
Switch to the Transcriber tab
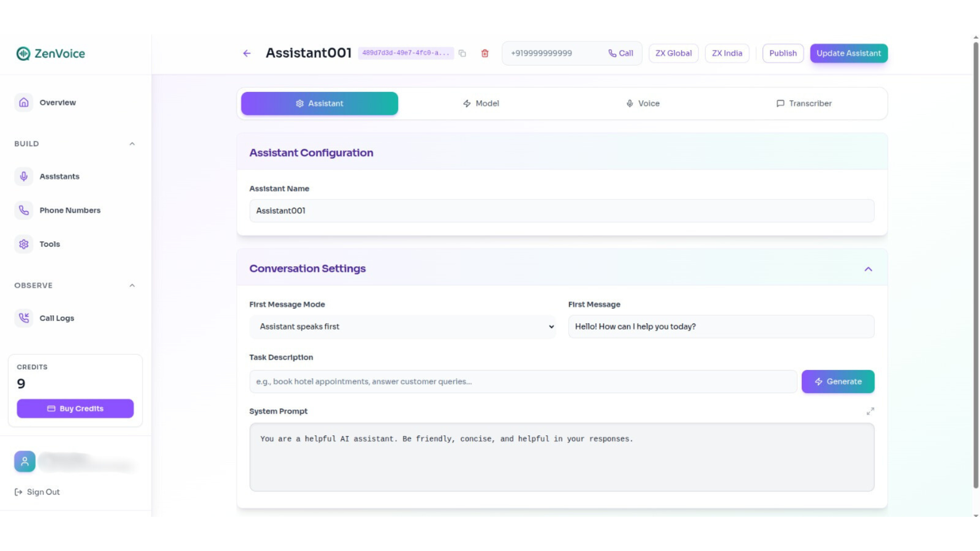(804, 104)
